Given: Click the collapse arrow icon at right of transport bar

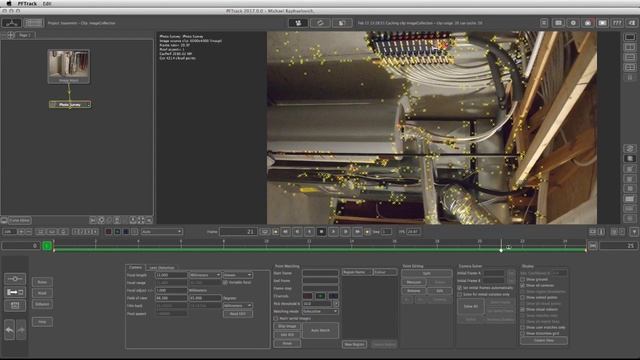Looking at the screenshot, I should point(634,232).
